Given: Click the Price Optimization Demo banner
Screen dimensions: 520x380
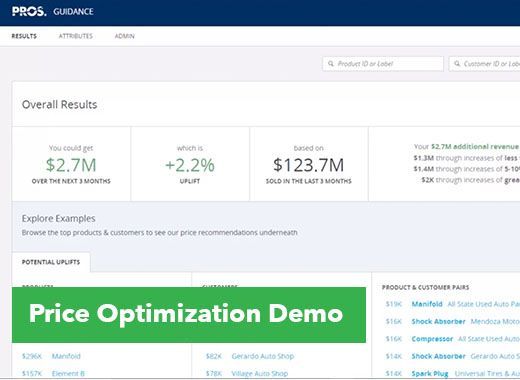Looking at the screenshot, I should coord(189,315).
